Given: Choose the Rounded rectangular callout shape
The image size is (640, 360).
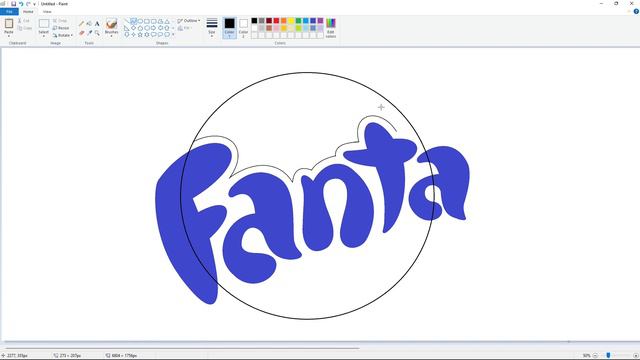Looking at the screenshot, I should point(153,35).
